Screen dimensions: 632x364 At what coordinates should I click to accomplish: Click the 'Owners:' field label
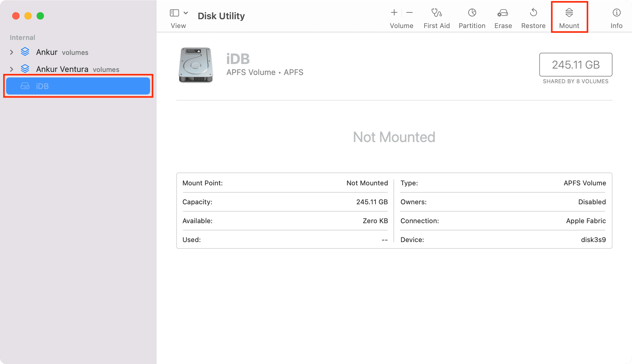point(414,202)
